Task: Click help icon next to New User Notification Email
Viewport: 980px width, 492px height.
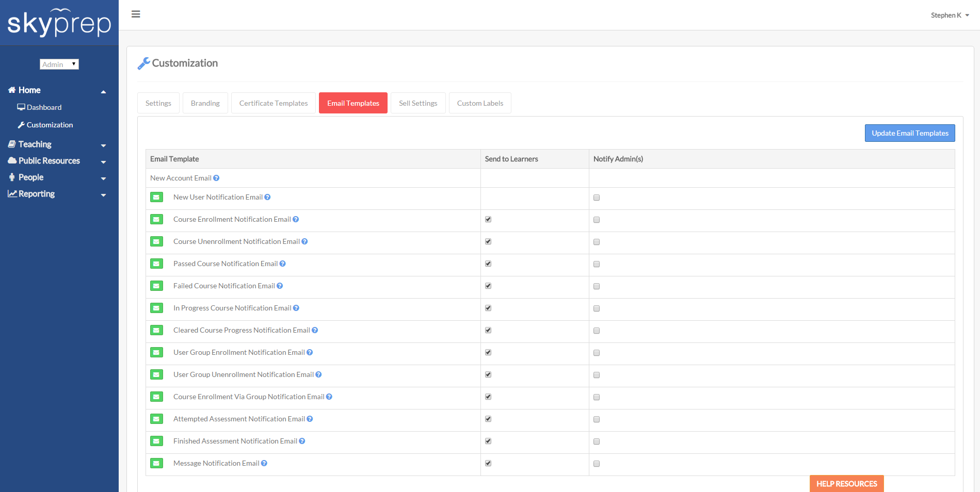Action: coord(267,197)
